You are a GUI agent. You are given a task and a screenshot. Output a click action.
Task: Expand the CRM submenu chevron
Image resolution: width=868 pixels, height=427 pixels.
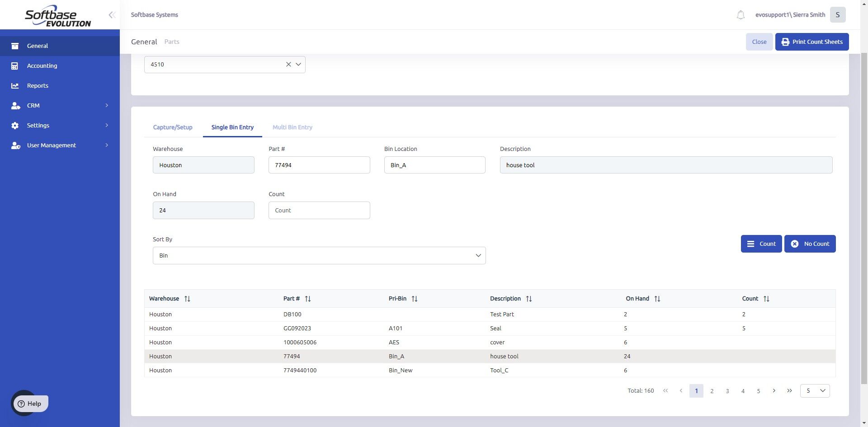point(107,106)
